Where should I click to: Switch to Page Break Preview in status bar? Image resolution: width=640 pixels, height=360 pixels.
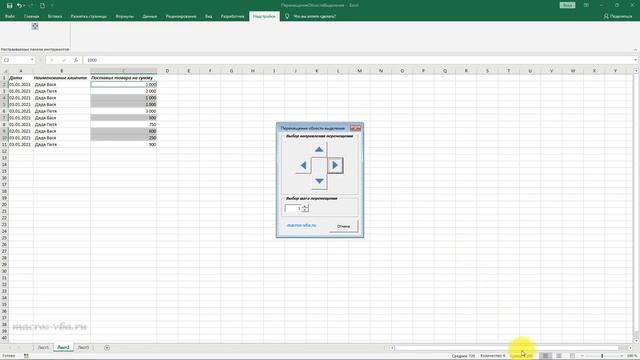[572, 356]
